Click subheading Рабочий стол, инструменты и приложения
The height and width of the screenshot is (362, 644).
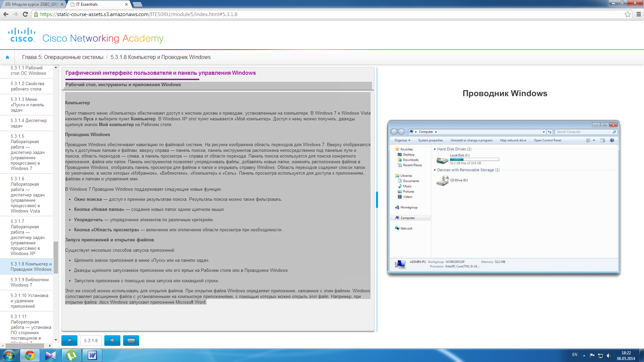pos(123,85)
